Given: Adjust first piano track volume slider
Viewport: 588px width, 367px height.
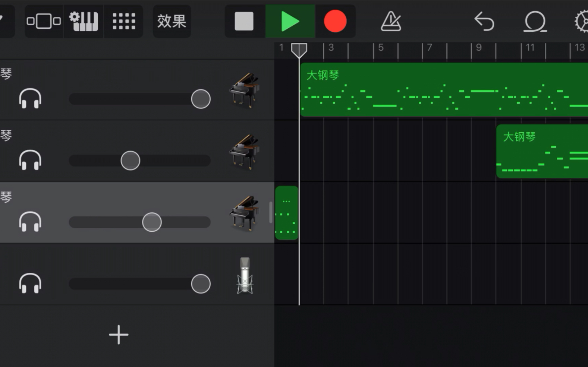Looking at the screenshot, I should [x=140, y=99].
